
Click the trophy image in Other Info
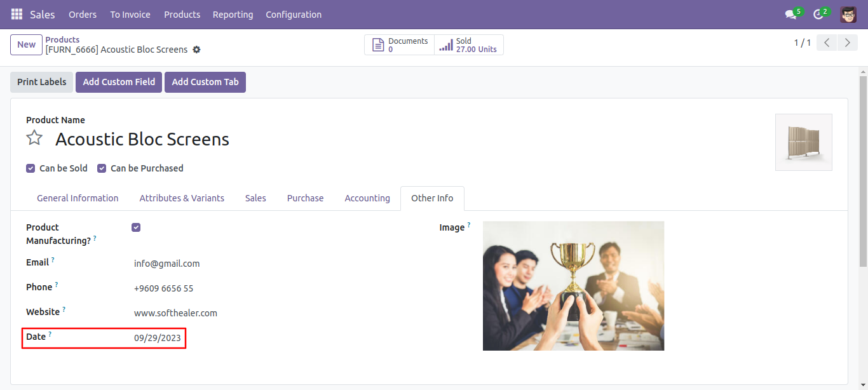pyautogui.click(x=573, y=286)
